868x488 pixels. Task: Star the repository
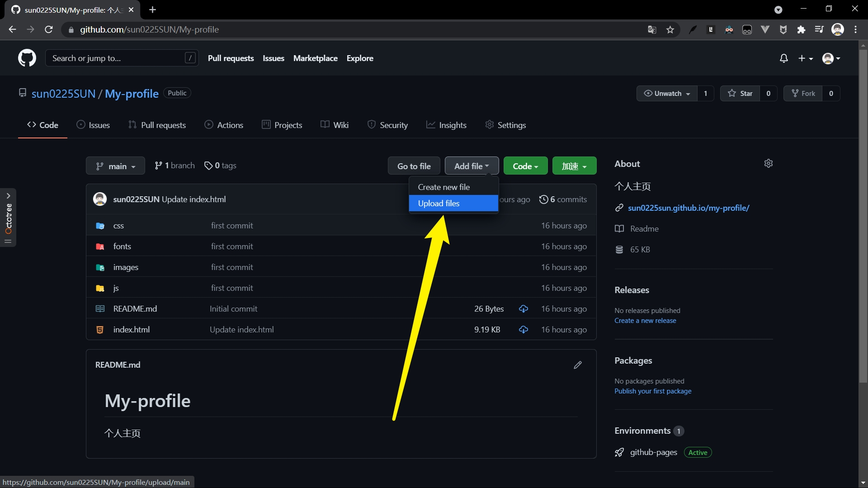click(x=740, y=94)
